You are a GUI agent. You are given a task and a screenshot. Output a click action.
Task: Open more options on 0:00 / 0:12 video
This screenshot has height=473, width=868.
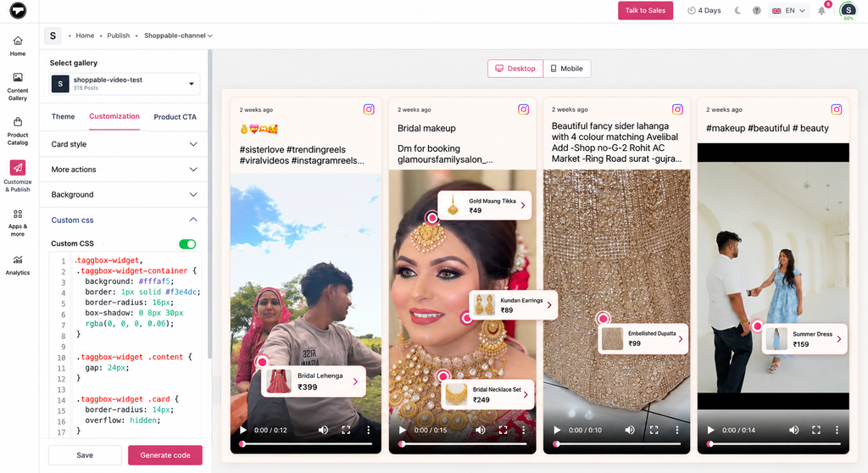pos(368,430)
